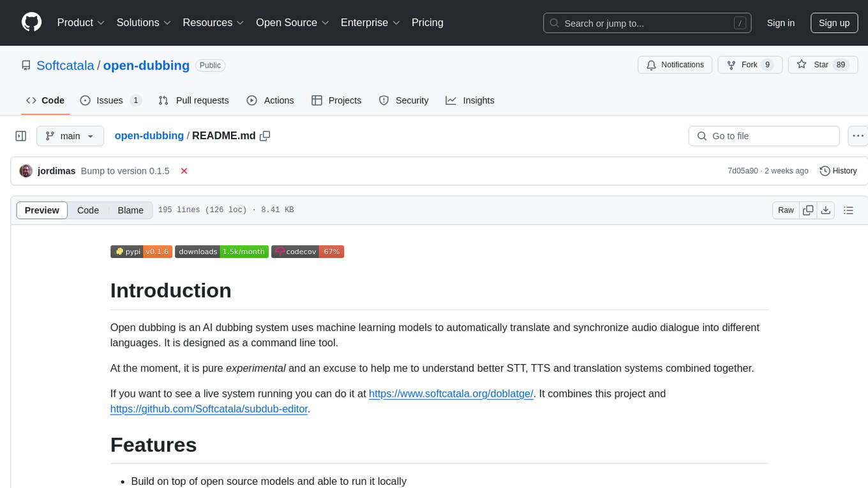Screen dimensions: 868x488
Task: Click the Sign in link
Action: [781, 23]
